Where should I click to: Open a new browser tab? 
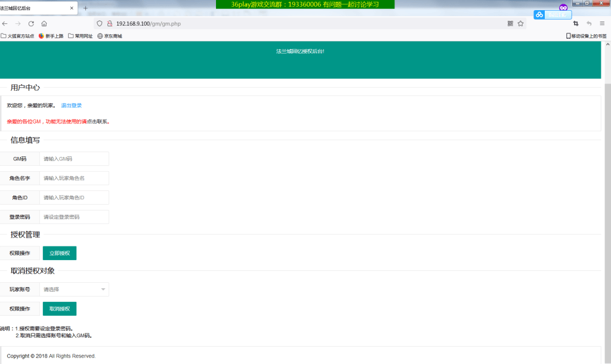[x=85, y=8]
